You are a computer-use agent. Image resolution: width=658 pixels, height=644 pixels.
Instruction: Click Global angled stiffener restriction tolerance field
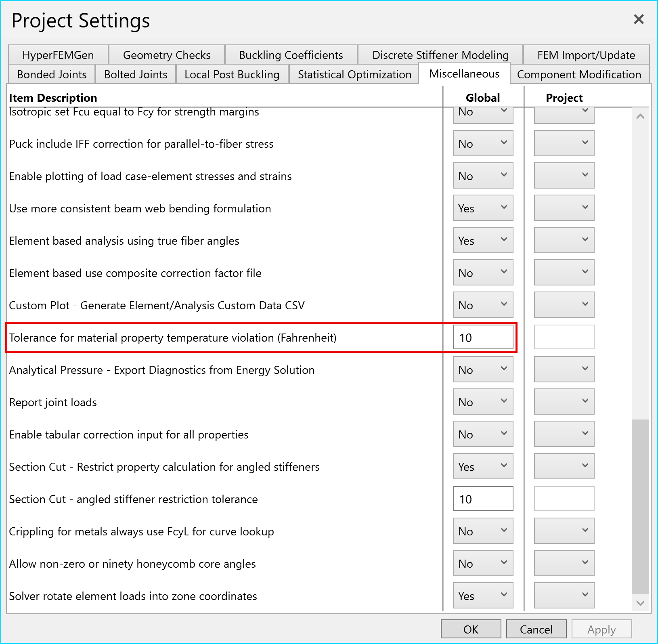point(483,499)
